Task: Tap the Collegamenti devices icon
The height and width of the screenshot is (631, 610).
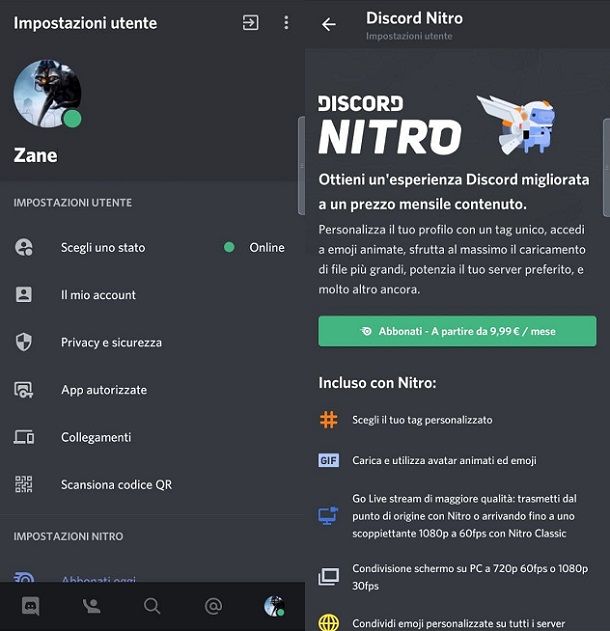Action: (24, 437)
